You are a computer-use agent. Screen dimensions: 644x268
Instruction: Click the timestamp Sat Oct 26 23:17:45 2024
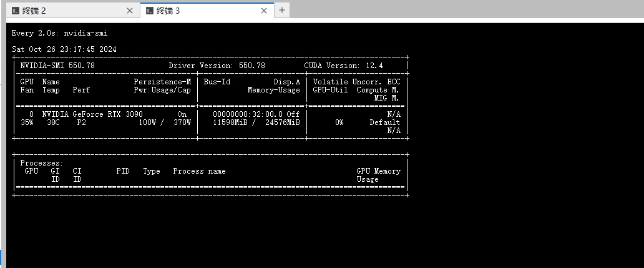click(64, 49)
